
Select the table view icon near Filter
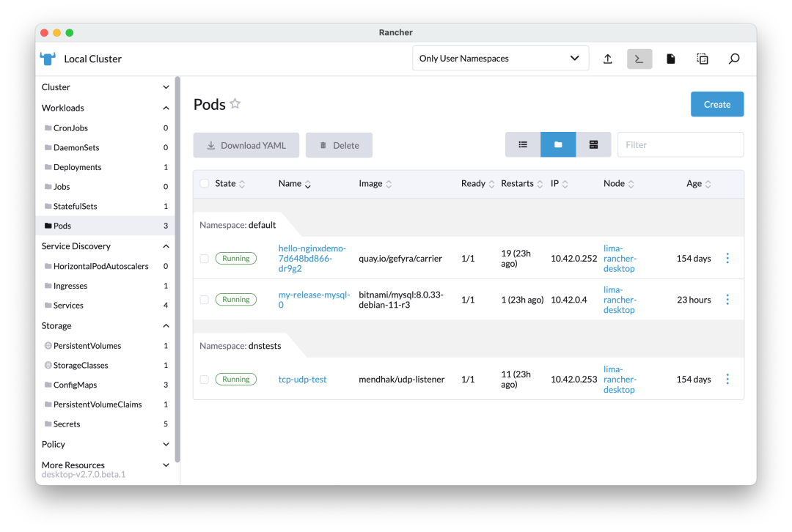[x=593, y=144]
